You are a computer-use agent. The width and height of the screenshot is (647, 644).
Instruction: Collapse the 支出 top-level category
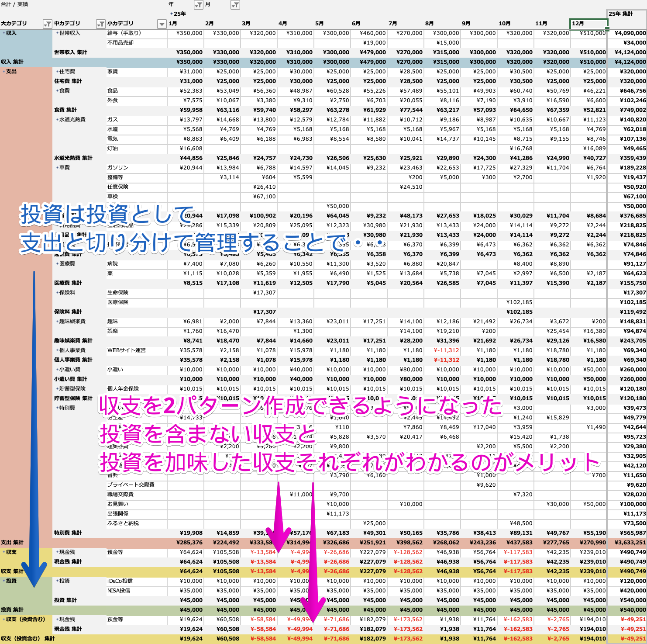coord(4,72)
